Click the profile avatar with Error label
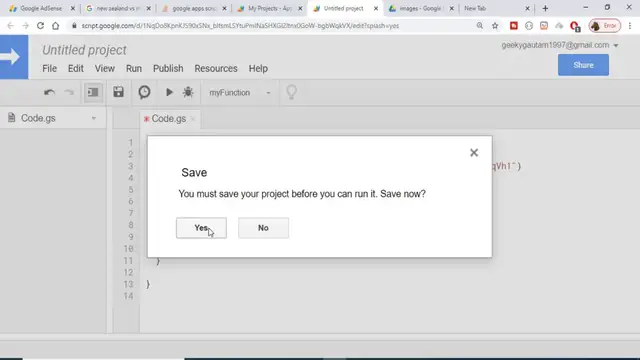 pyautogui.click(x=604, y=26)
